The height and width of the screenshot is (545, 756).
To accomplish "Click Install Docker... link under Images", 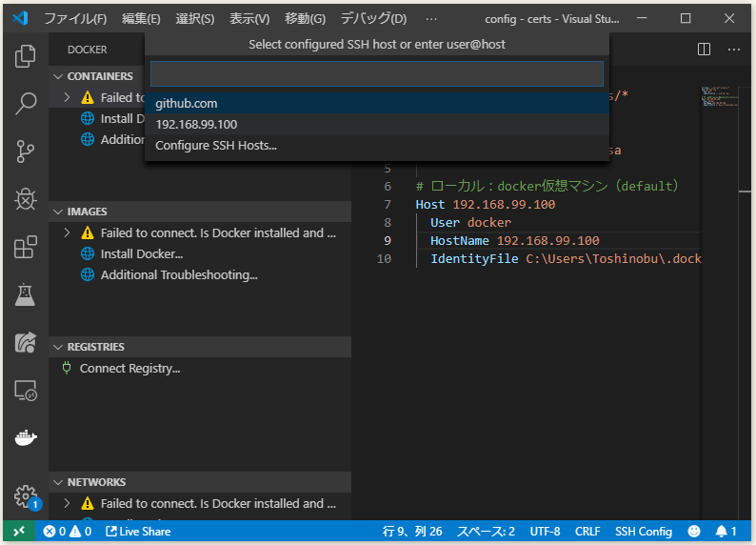I will (x=142, y=253).
